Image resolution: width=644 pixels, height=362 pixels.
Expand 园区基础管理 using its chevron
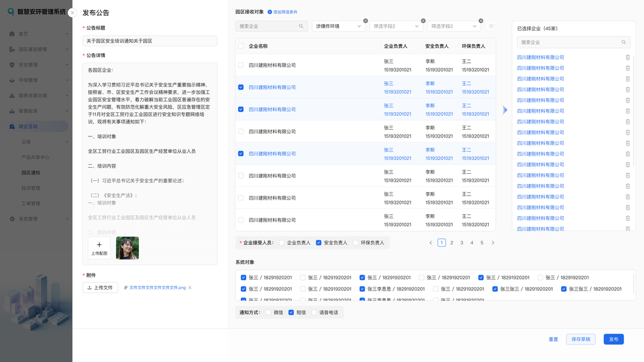point(67,49)
